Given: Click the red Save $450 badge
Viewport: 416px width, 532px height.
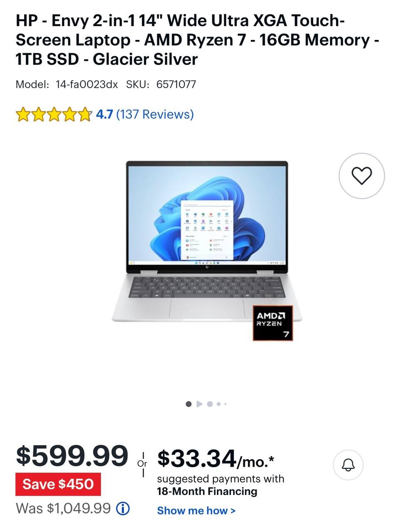Looking at the screenshot, I should tap(58, 484).
